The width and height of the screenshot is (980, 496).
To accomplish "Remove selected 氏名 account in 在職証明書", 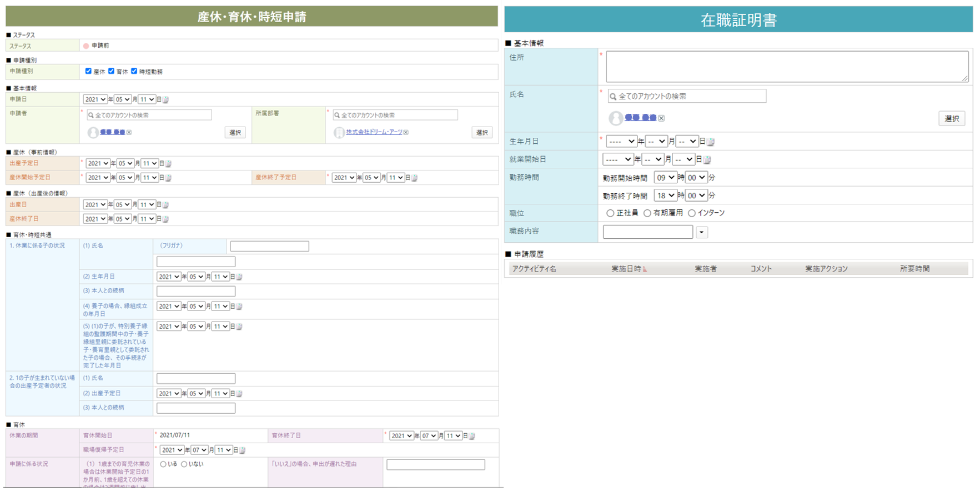I will point(661,118).
